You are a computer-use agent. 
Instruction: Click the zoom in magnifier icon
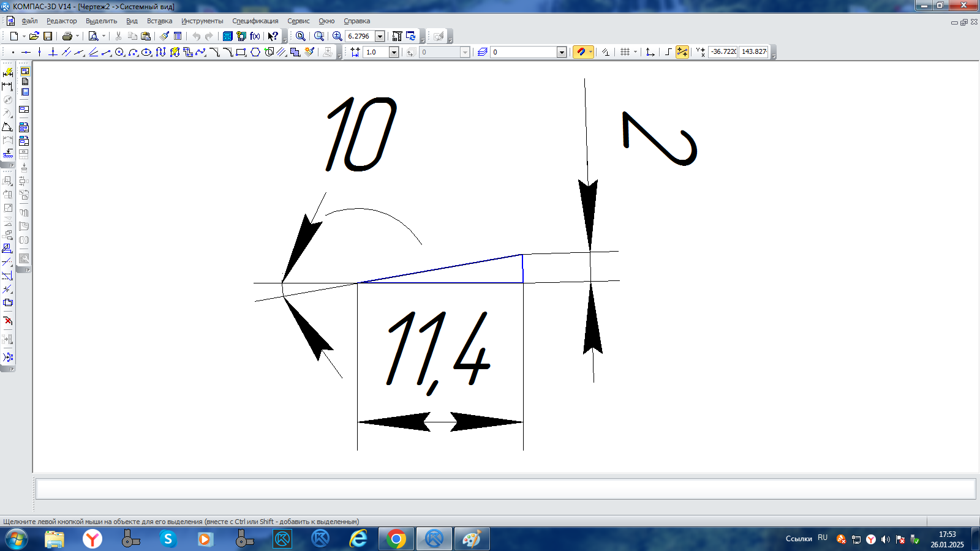click(x=337, y=36)
